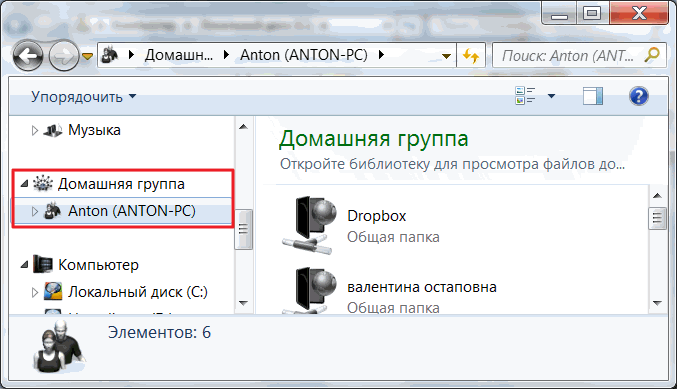Open the view options dropdown arrow
Screen dimensions: 677x389
pyautogui.click(x=551, y=96)
